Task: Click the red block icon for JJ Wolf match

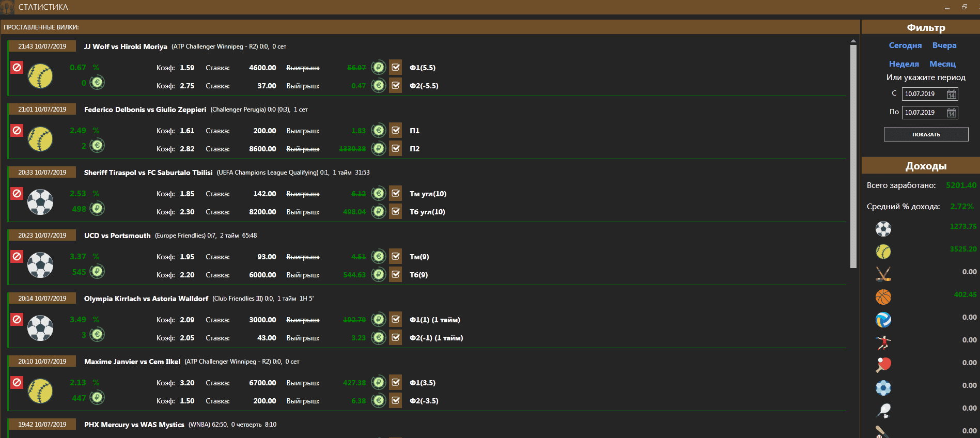Action: pyautogui.click(x=17, y=68)
